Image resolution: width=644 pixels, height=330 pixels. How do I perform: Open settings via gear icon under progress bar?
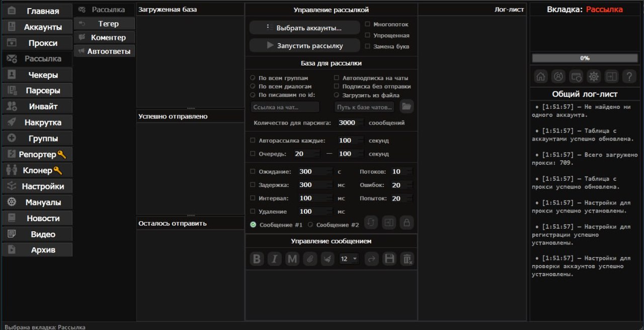(x=594, y=77)
